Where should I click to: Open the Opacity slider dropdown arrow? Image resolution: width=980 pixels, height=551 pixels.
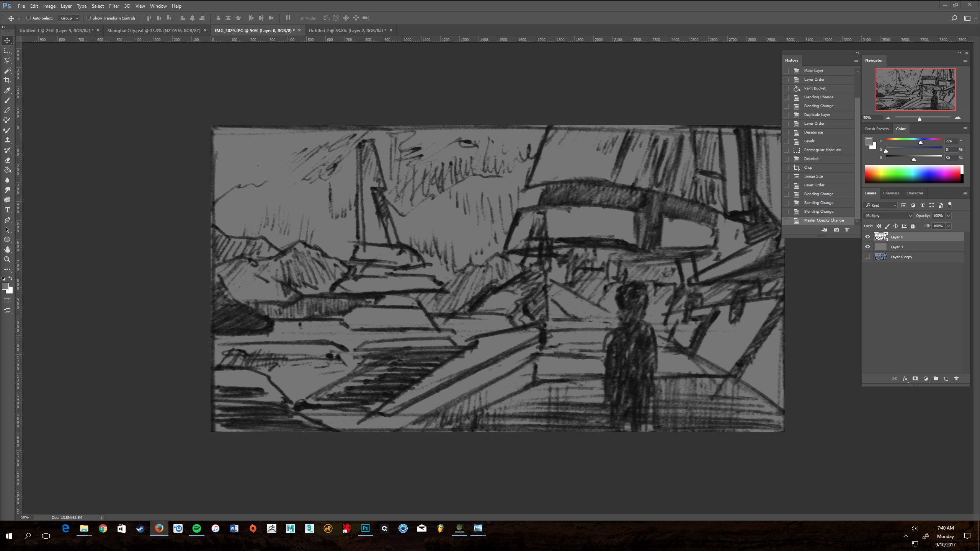[x=949, y=216]
